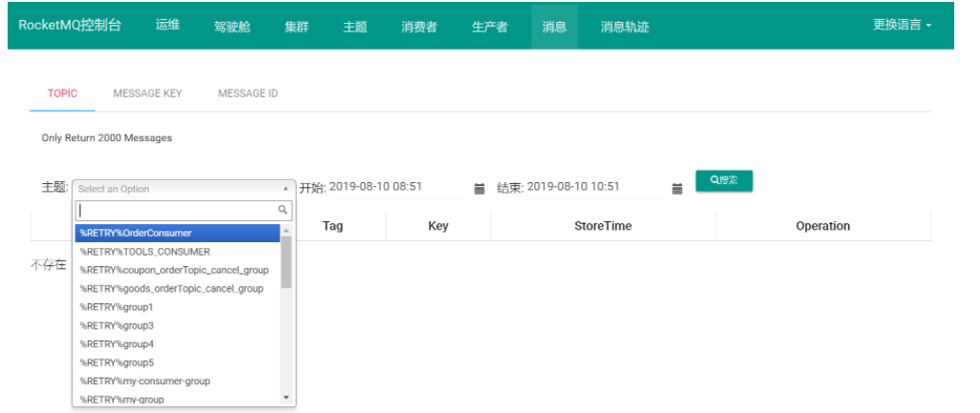Open the RocketMQ控制台 home link
980x413 pixels.
click(70, 26)
